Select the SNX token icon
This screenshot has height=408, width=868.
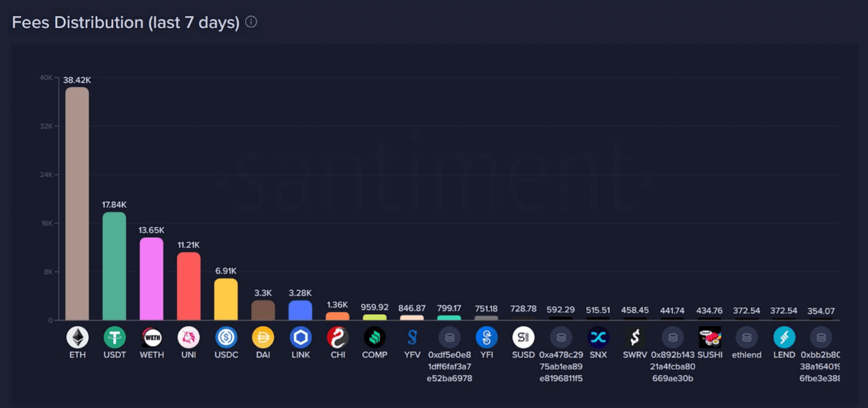tap(598, 337)
